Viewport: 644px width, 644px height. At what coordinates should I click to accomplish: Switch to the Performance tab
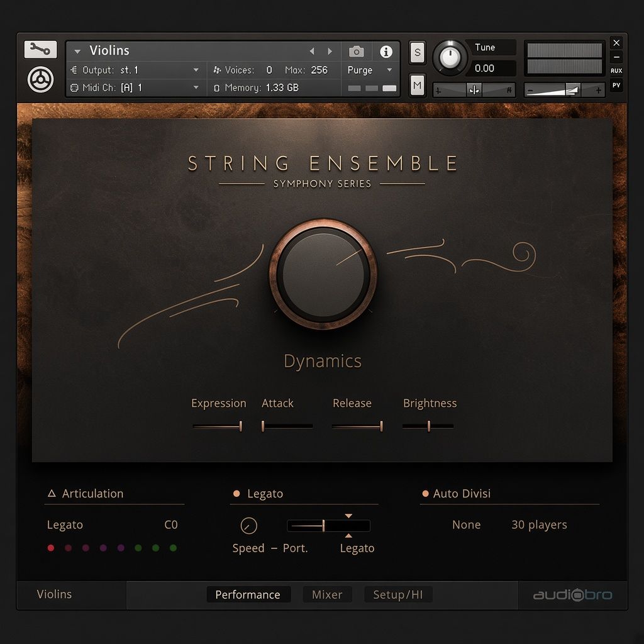click(248, 594)
